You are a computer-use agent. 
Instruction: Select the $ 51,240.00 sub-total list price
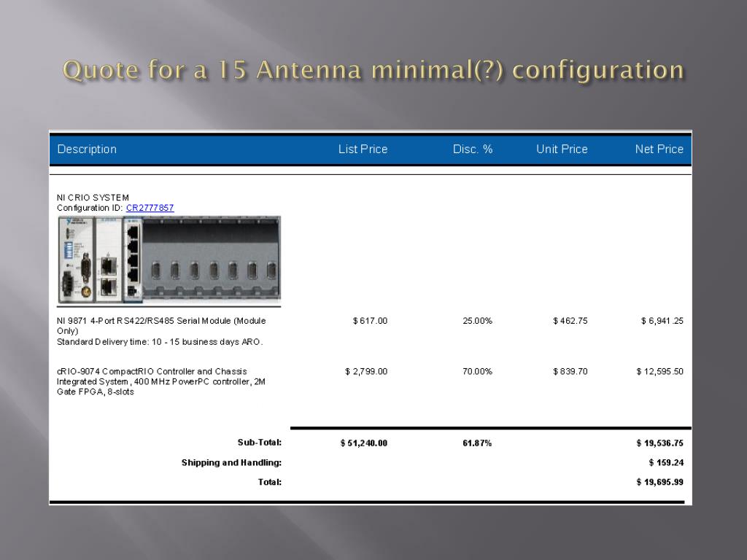point(364,443)
